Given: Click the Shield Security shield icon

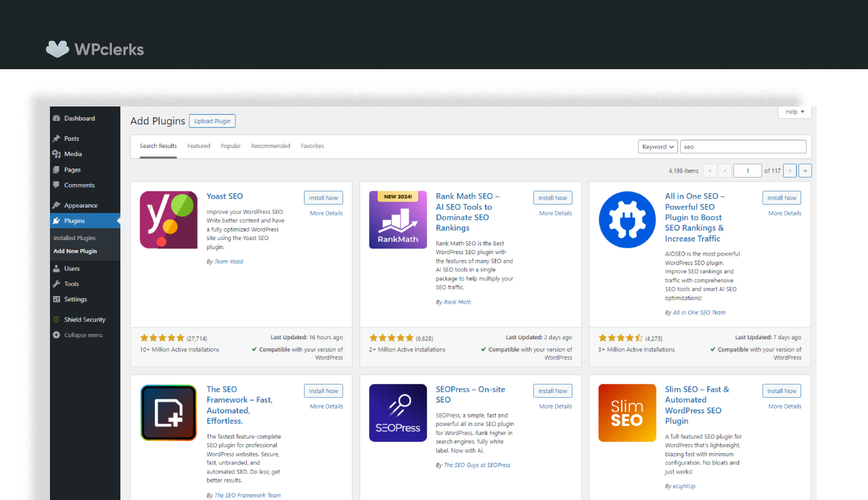Looking at the screenshot, I should (x=57, y=319).
